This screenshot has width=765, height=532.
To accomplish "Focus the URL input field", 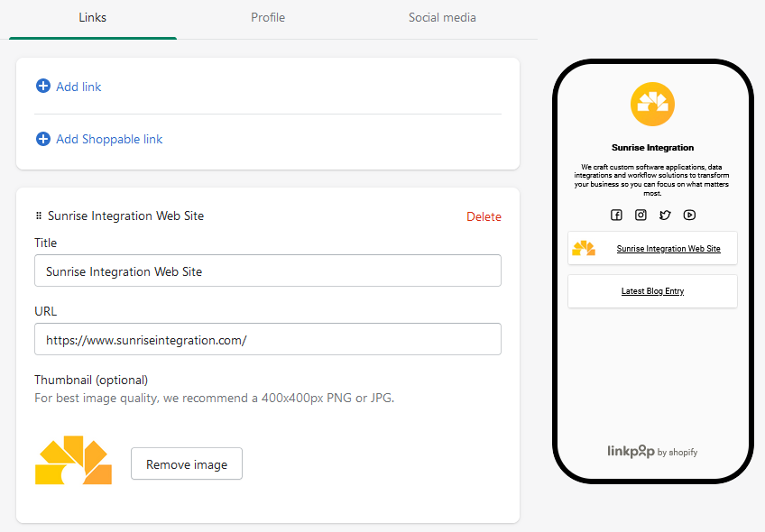I will [268, 339].
